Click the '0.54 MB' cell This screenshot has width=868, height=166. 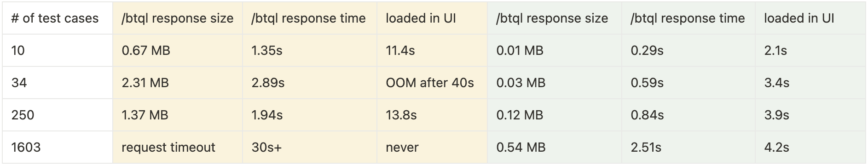point(554,147)
